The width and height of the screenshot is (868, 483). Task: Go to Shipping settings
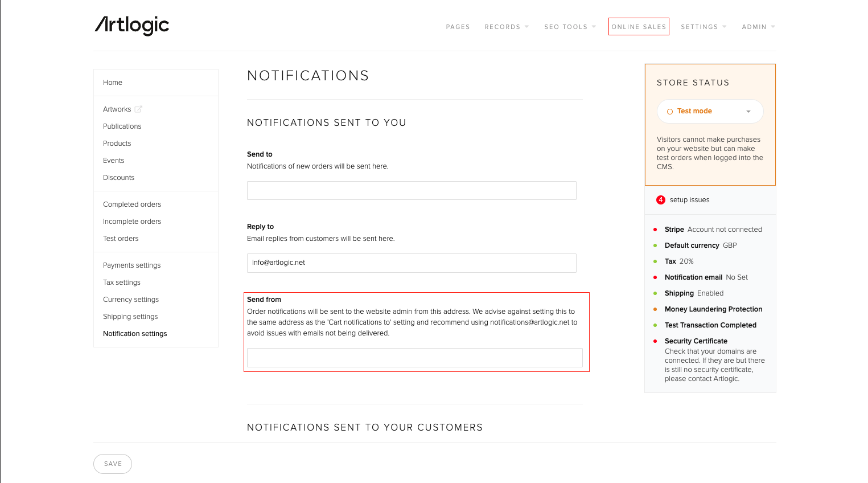(130, 317)
